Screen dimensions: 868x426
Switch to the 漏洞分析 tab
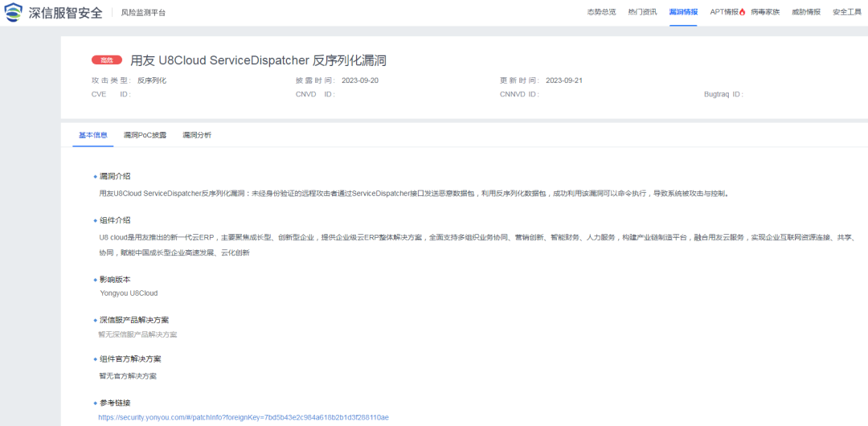click(197, 135)
